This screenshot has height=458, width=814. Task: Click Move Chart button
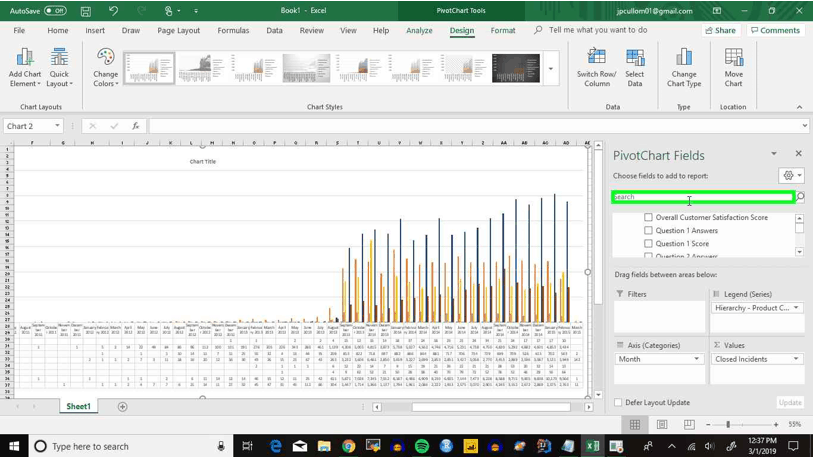point(734,68)
